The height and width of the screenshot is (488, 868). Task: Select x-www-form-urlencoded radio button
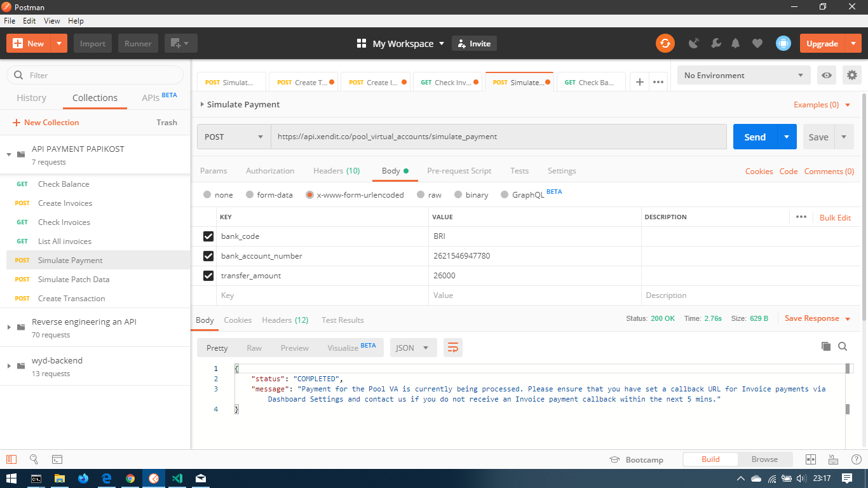click(309, 194)
